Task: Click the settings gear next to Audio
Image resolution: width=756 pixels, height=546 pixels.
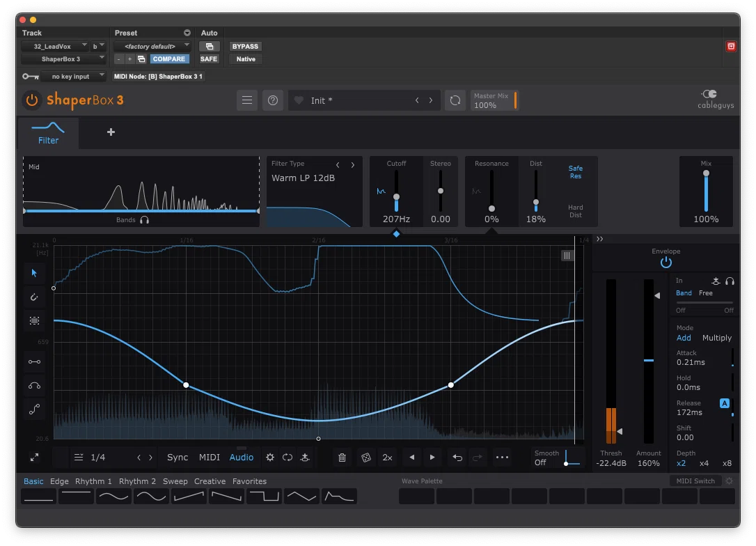Action: tap(270, 458)
